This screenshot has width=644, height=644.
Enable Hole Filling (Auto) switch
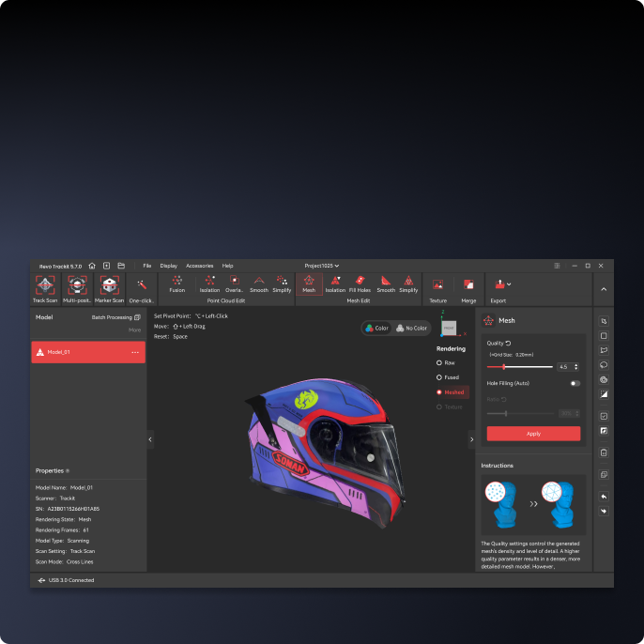tap(574, 383)
